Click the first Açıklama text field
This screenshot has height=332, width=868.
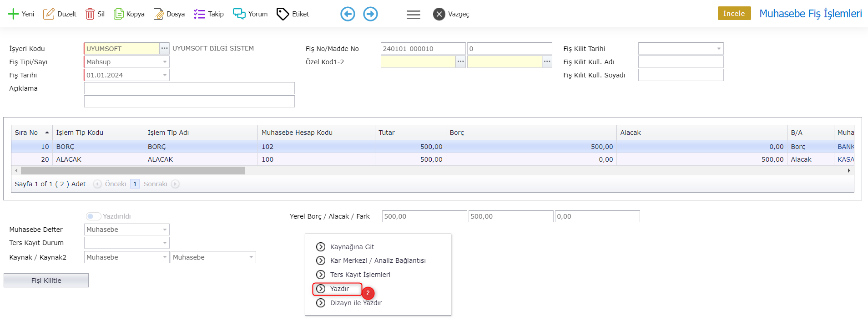pos(189,88)
